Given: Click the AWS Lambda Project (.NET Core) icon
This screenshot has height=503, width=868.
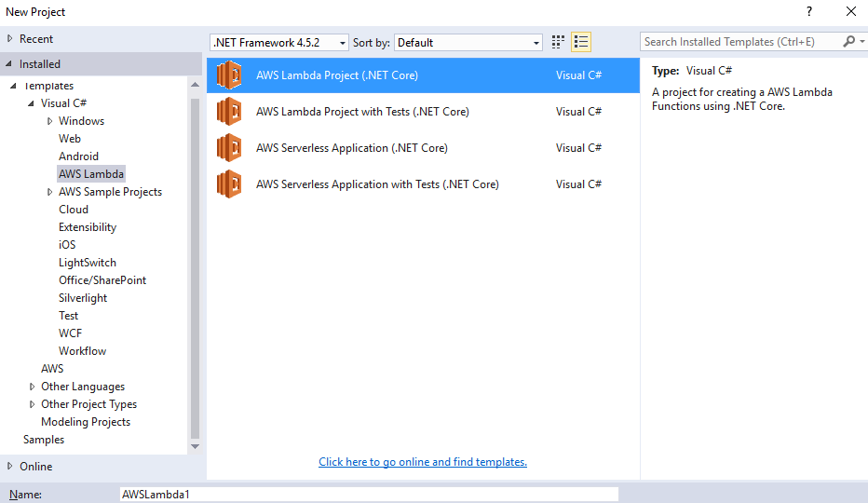Looking at the screenshot, I should [229, 75].
